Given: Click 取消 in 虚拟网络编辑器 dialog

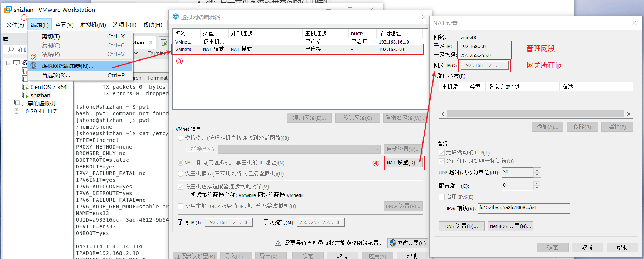Looking at the screenshot, I should coord(343,256).
